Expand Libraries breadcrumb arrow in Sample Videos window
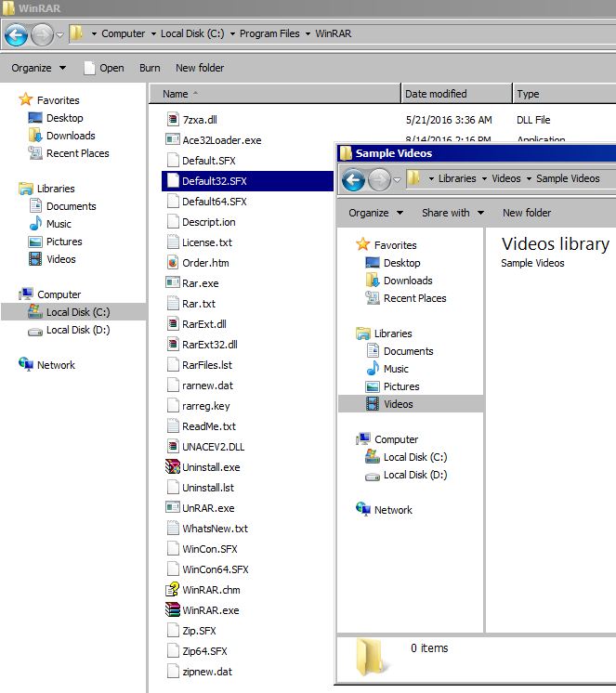 tap(484, 179)
